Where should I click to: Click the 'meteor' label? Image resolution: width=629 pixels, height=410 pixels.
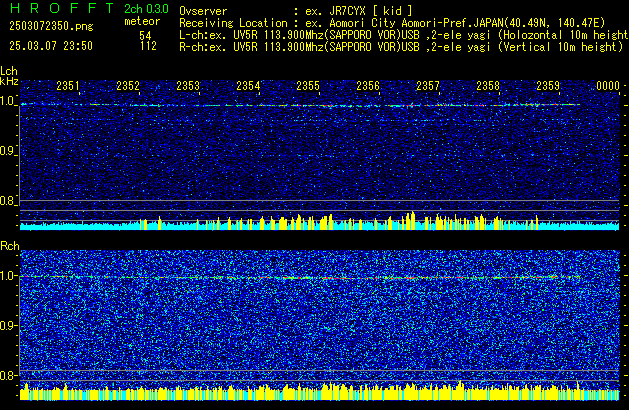pyautogui.click(x=142, y=21)
